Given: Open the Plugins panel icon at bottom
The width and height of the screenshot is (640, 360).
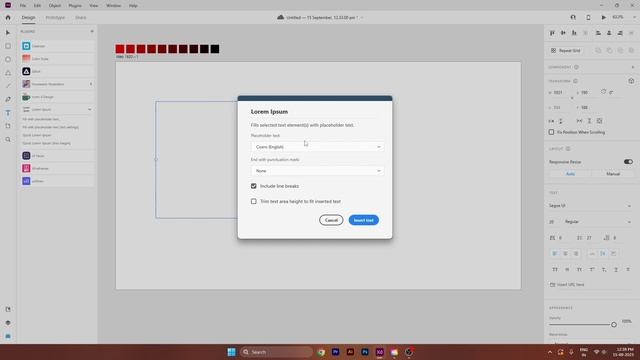Looking at the screenshot, I should coord(8,336).
